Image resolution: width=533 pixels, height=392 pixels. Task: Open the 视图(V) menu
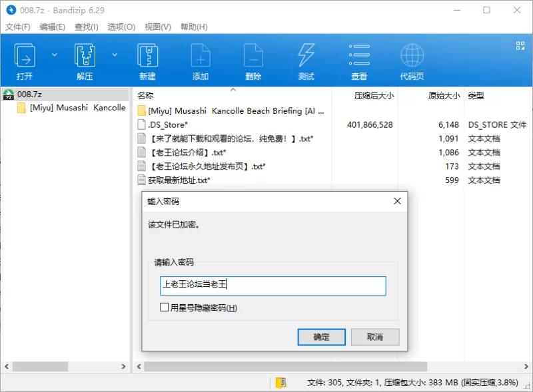(158, 27)
